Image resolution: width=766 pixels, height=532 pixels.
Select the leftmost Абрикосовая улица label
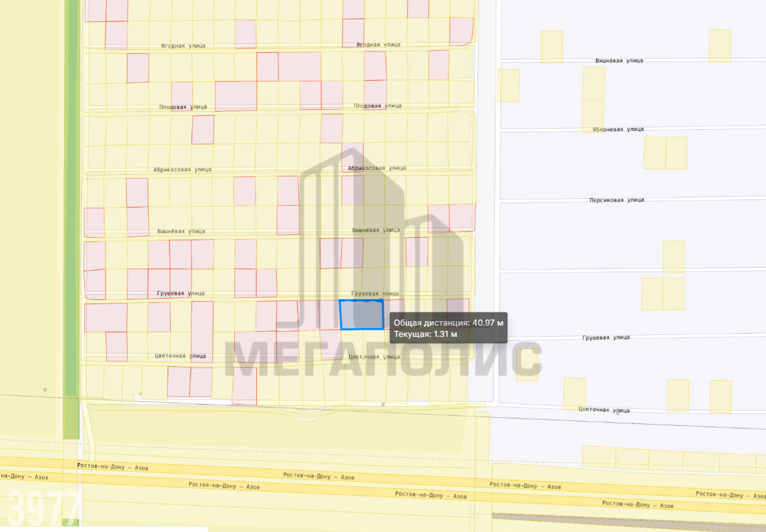click(x=182, y=169)
